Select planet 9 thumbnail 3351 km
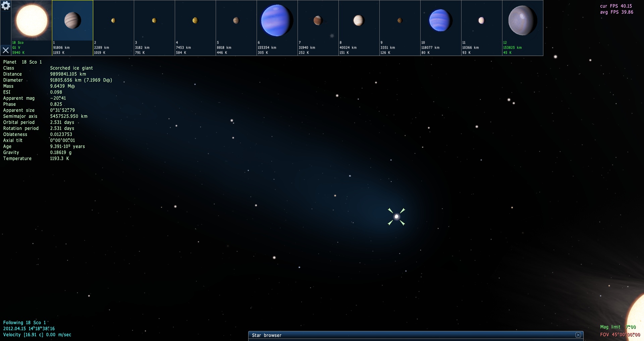Image resolution: width=644 pixels, height=341 pixels. click(x=400, y=28)
